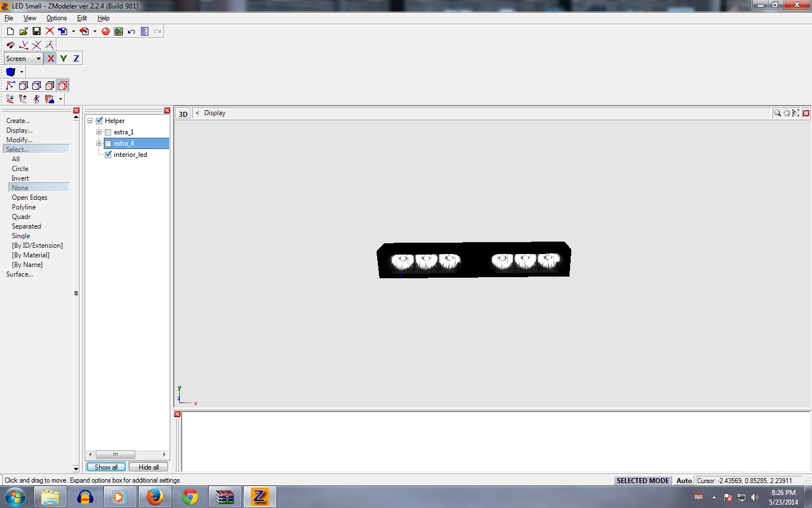Expand the extra_4 tree node
The height and width of the screenshot is (508, 812).
99,143
